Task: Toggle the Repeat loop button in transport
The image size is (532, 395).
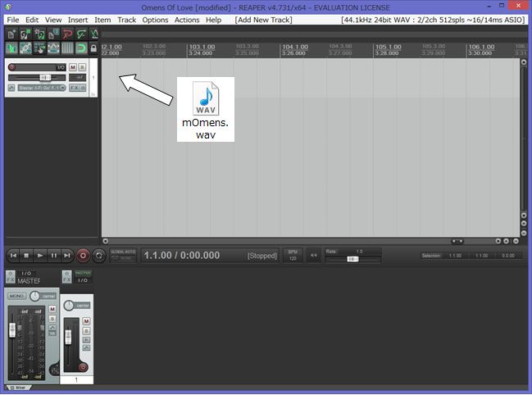Action: click(x=98, y=256)
